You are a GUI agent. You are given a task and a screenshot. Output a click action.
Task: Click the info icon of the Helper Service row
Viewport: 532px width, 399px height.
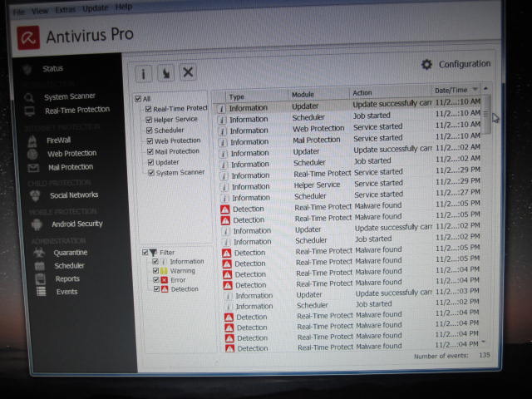(x=224, y=187)
